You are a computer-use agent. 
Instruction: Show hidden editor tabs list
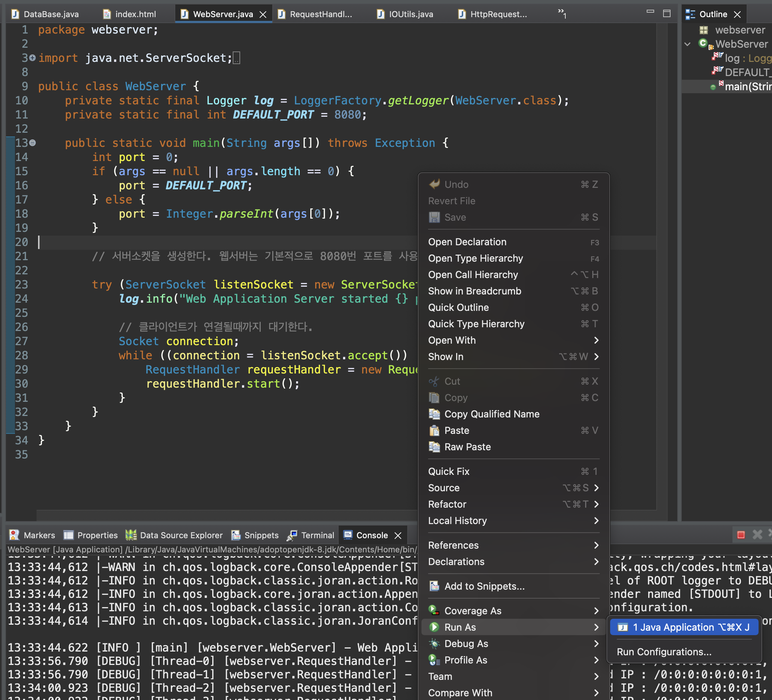(x=562, y=14)
